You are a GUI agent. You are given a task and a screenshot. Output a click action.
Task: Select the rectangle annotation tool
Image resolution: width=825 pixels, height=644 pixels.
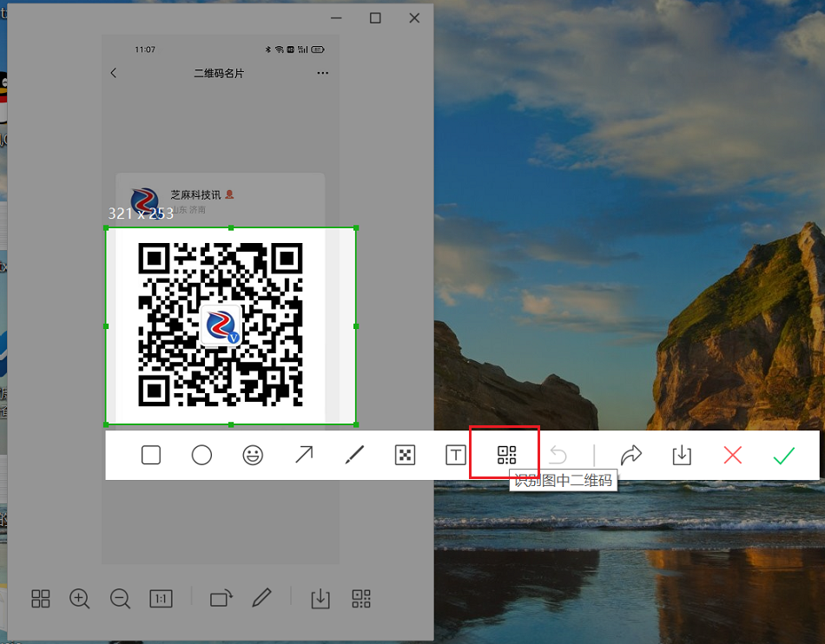click(151, 455)
